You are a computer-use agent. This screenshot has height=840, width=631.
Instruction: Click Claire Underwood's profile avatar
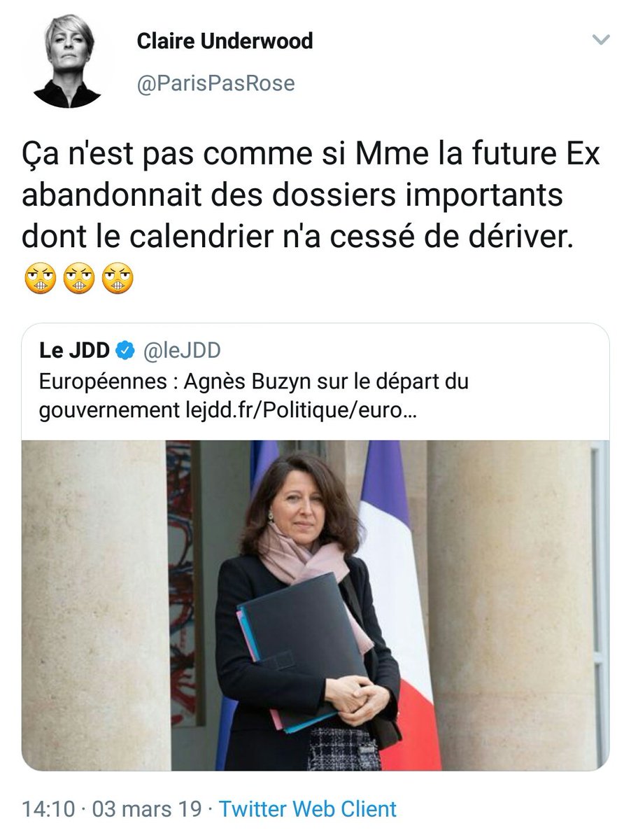[x=68, y=62]
